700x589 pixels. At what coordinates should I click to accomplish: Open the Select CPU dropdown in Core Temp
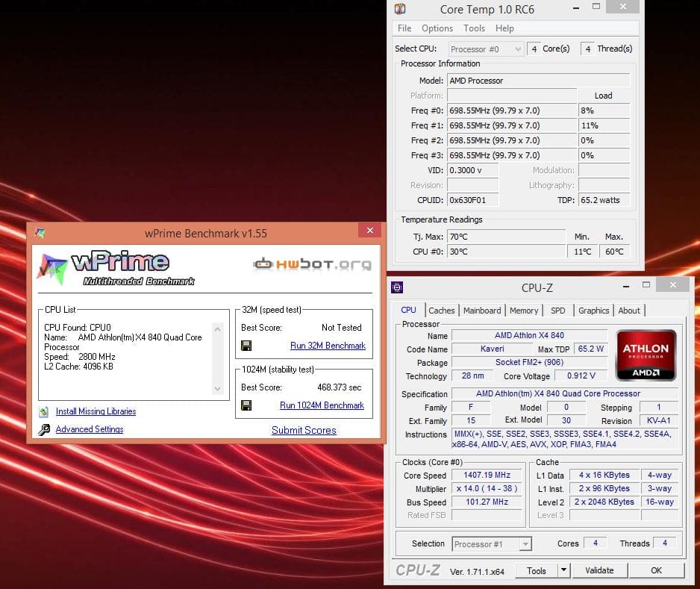coord(486,49)
